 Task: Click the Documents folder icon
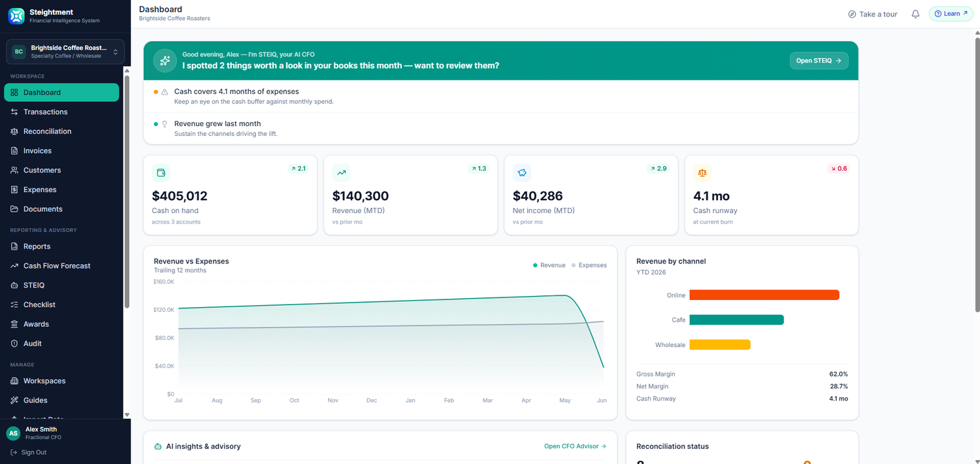pyautogui.click(x=14, y=209)
